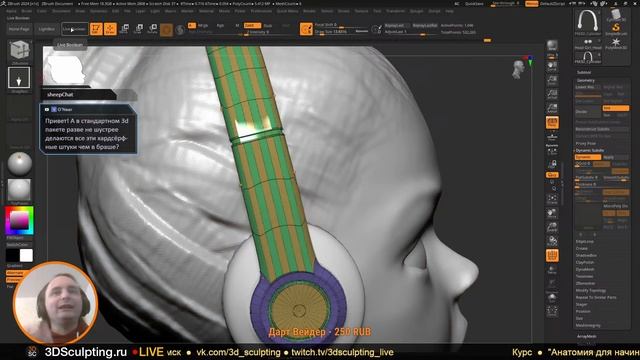
Task: Click the Divide button
Action: click(588, 111)
